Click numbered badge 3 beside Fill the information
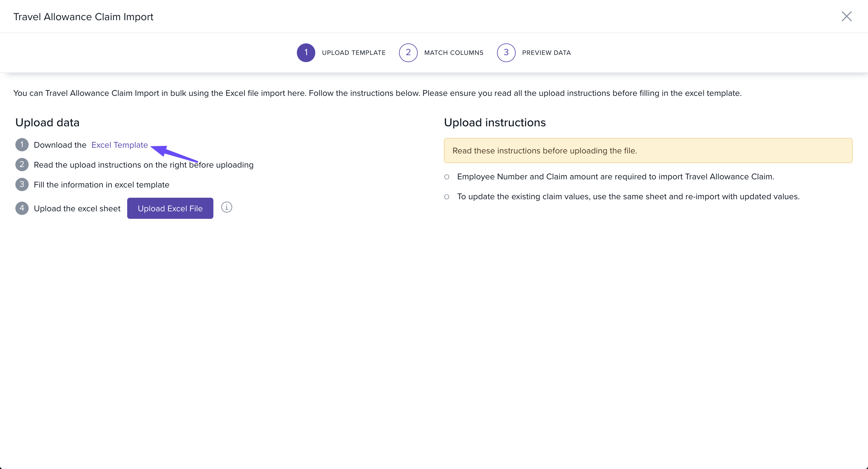868x469 pixels. point(22,184)
